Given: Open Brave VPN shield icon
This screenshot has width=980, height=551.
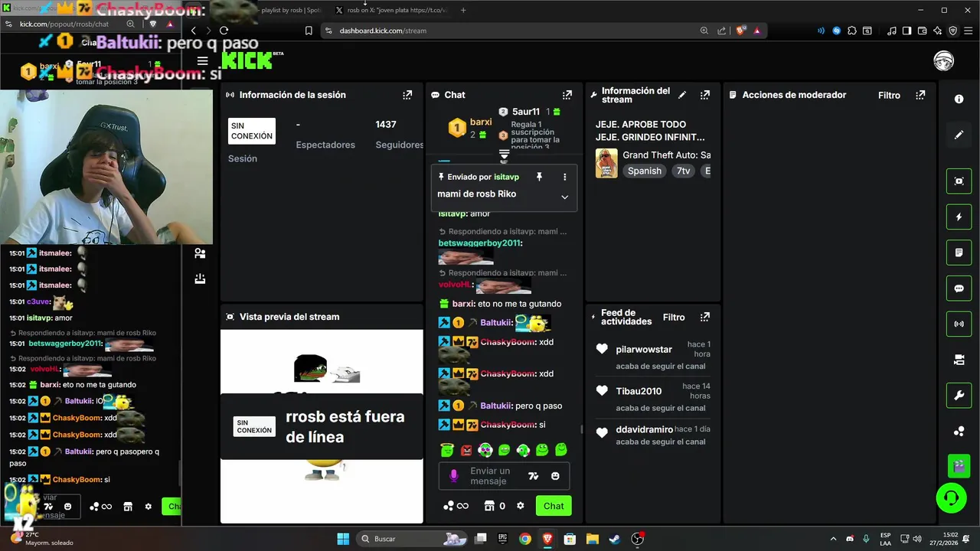Looking at the screenshot, I should (953, 31).
